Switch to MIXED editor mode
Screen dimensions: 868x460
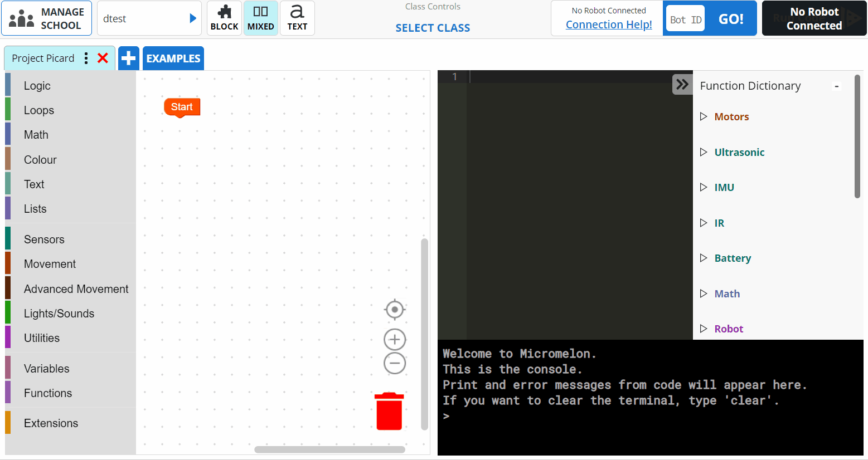[x=260, y=18]
